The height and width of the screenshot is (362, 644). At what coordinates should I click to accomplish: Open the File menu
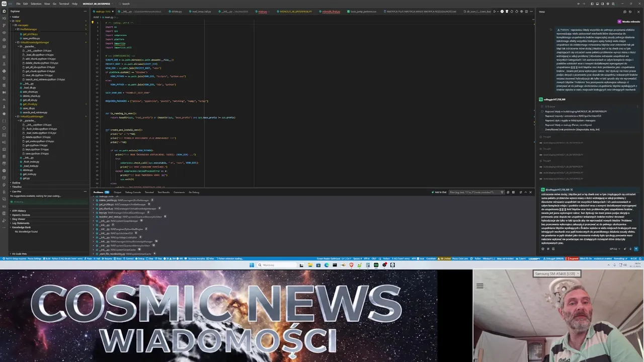[x=19, y=4]
